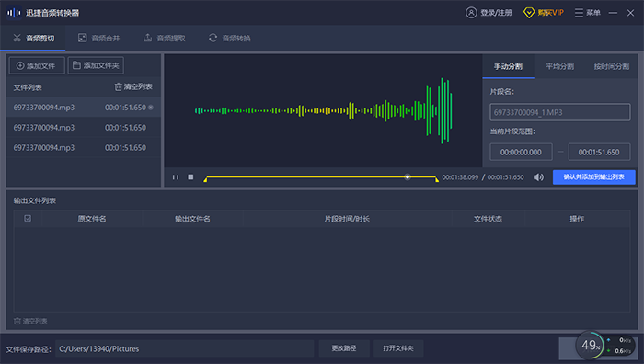Select the 平均分割 split mode tab
The height and width of the screenshot is (364, 644).
click(x=559, y=66)
